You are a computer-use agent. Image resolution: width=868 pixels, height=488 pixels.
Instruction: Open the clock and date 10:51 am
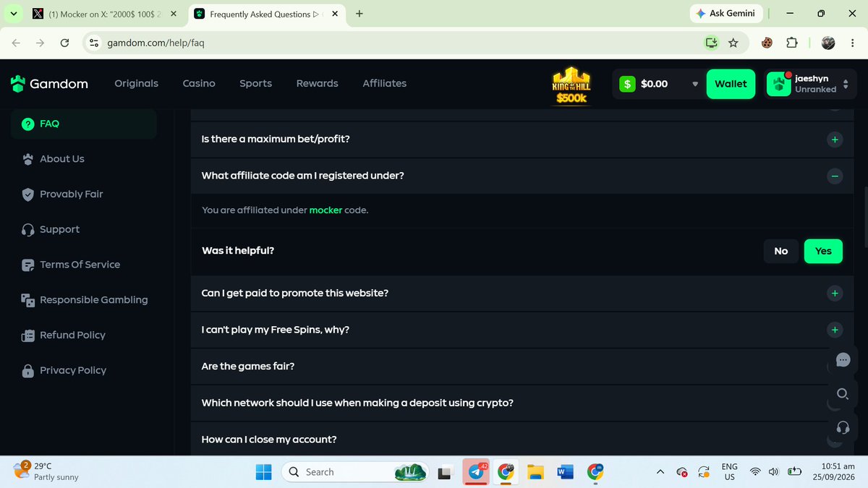click(839, 472)
